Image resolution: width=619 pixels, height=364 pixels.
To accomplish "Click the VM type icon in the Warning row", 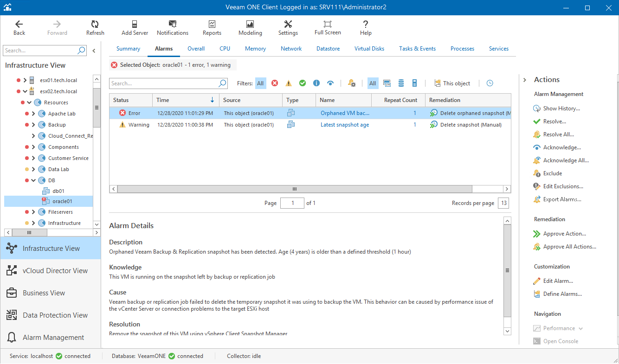I will point(291,124).
